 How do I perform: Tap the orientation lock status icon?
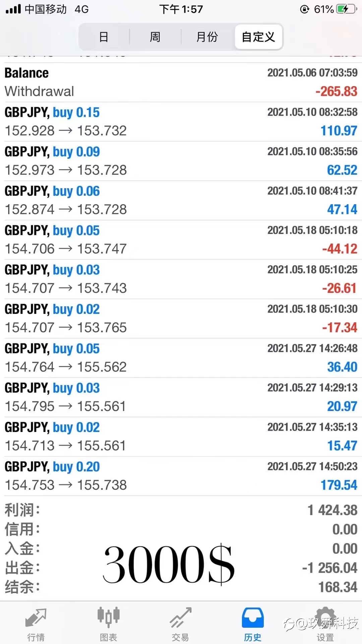pos(304,9)
